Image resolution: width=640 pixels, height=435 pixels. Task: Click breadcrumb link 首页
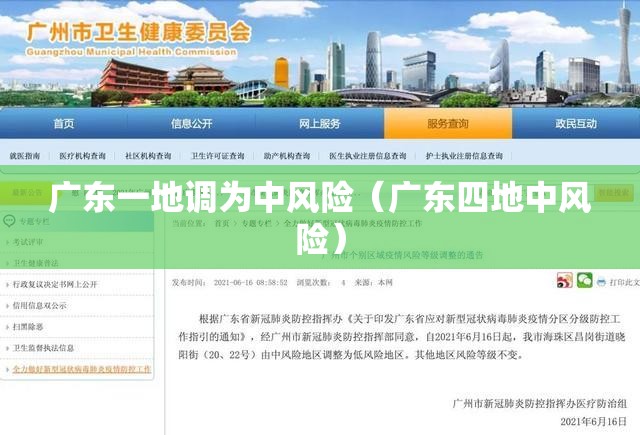(x=222, y=223)
